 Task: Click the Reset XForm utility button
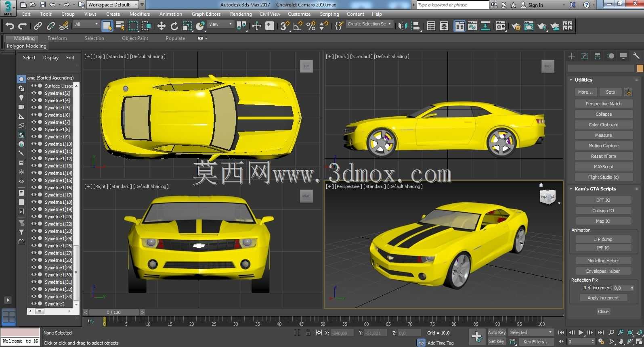[x=604, y=156]
